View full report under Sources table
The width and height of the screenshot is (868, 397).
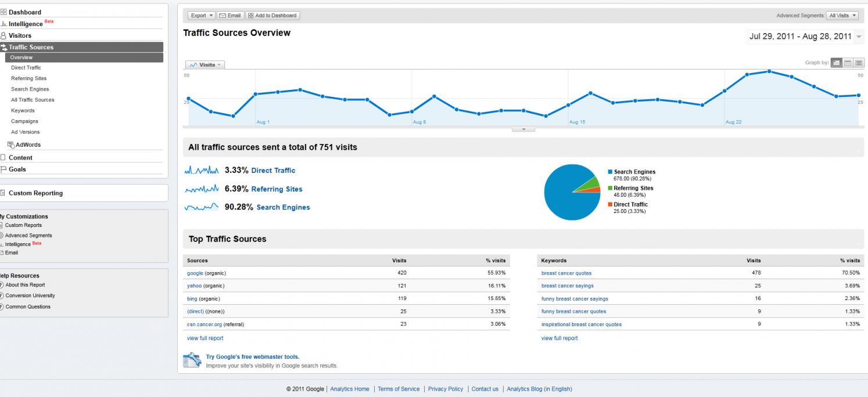click(x=205, y=338)
